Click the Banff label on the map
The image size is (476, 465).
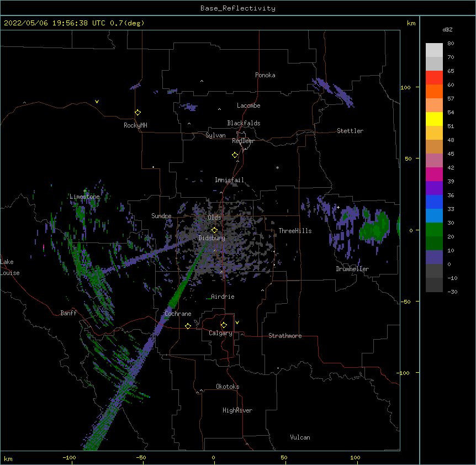[x=68, y=313]
